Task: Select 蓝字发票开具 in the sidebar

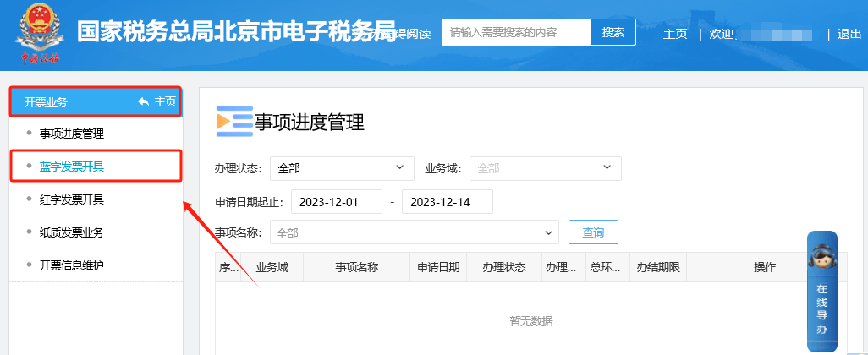Action: (72, 167)
